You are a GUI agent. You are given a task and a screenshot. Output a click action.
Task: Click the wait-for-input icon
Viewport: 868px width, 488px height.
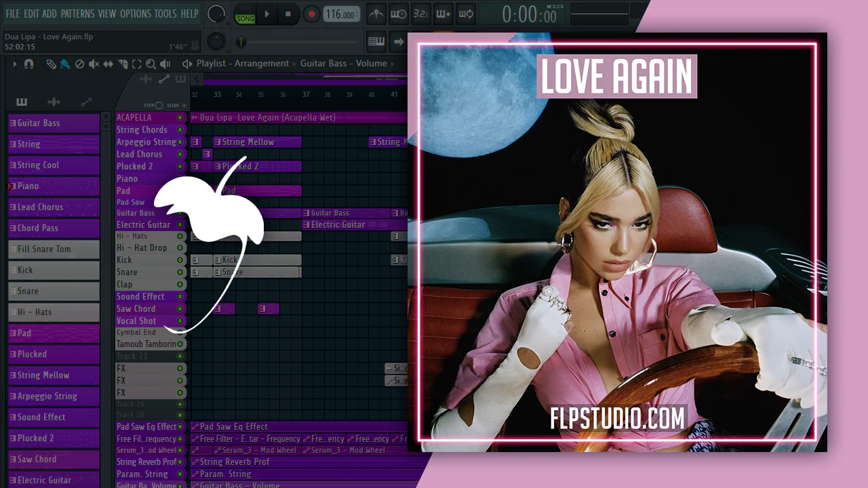(399, 14)
